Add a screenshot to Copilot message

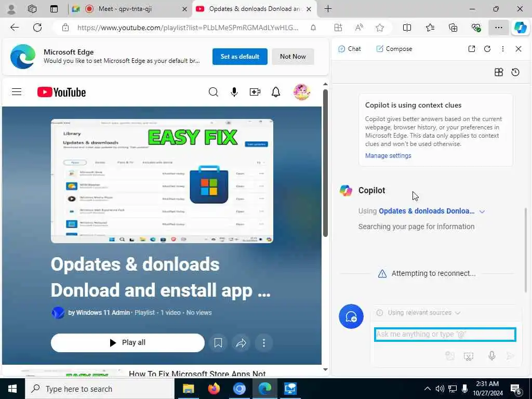(x=469, y=355)
